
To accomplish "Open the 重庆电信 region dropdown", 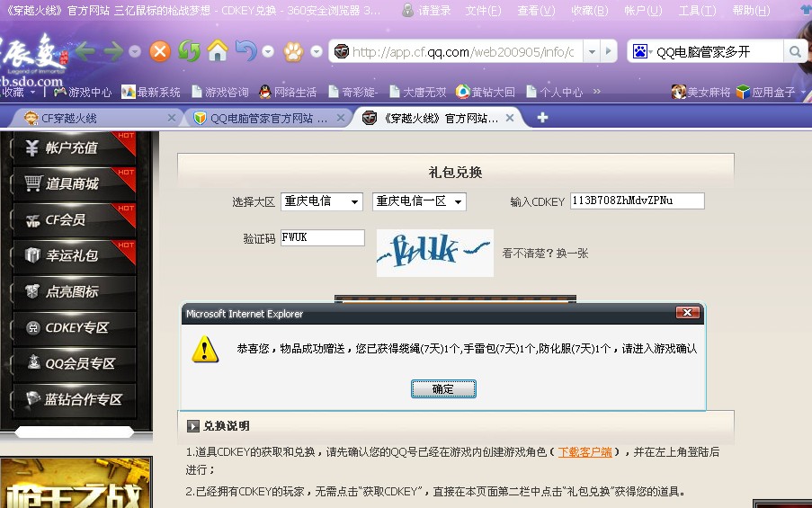I will point(322,201).
